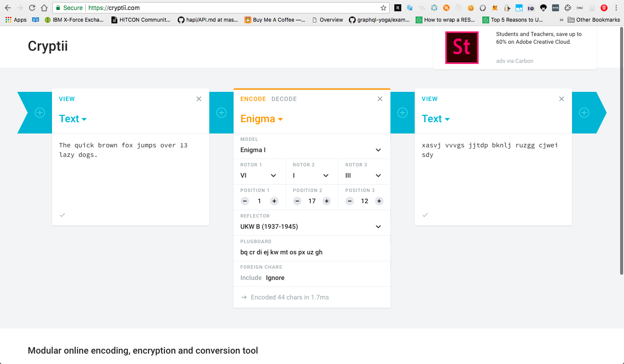Show hidden bookmarks chevron
624x364 pixels.
click(562, 19)
